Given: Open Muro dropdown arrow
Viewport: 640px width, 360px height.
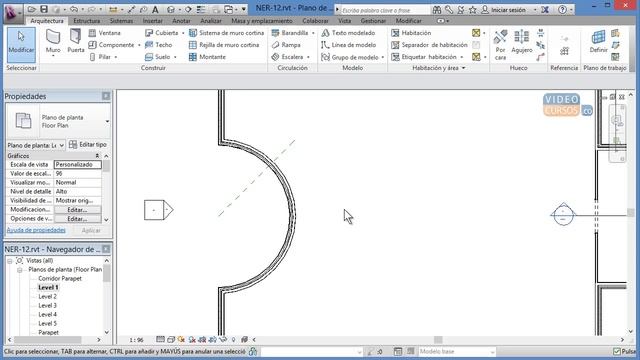Looking at the screenshot, I should click(x=53, y=56).
